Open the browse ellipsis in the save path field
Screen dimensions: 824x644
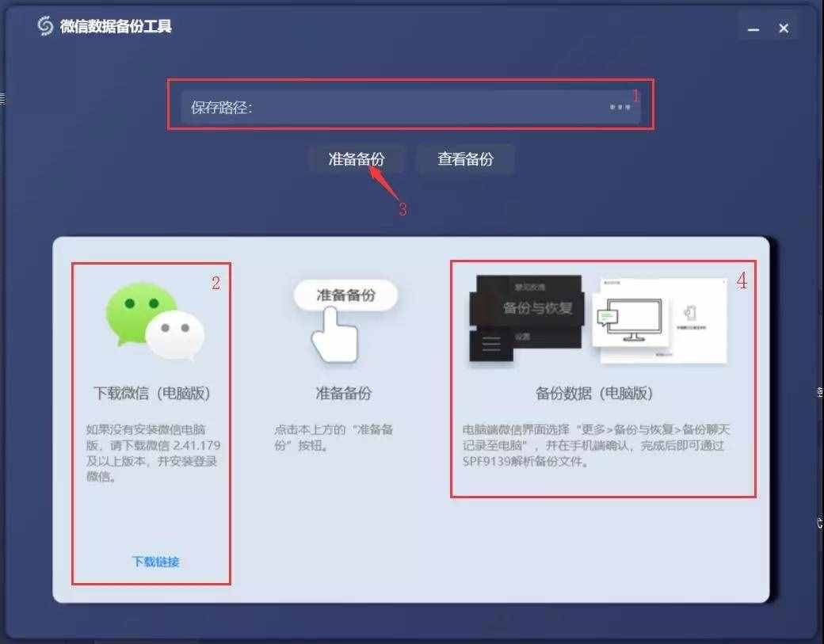coord(620,107)
